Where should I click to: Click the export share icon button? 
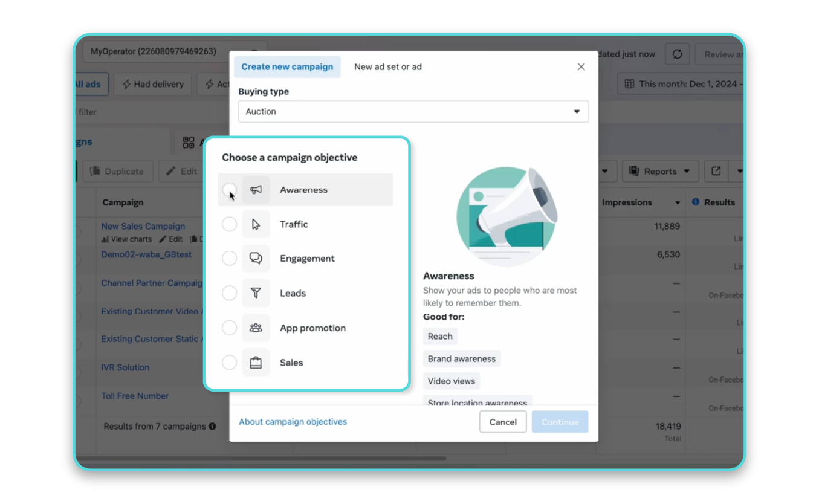point(716,172)
